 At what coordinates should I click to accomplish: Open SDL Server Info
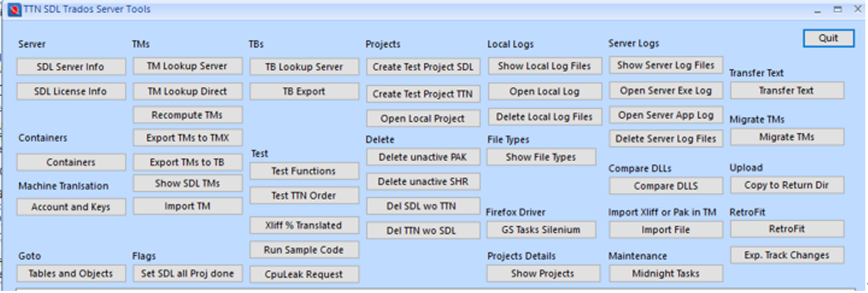point(71,67)
